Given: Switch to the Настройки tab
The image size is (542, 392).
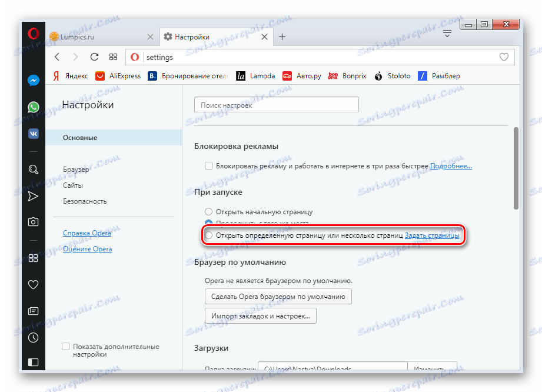Looking at the screenshot, I should [x=217, y=36].
